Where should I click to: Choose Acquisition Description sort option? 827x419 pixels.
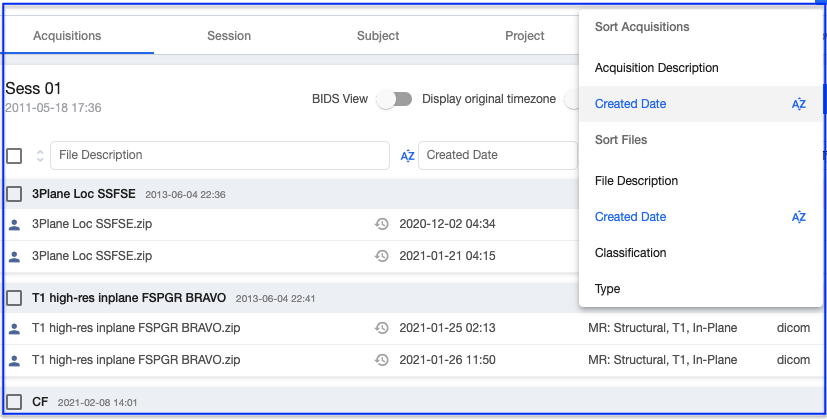point(656,68)
